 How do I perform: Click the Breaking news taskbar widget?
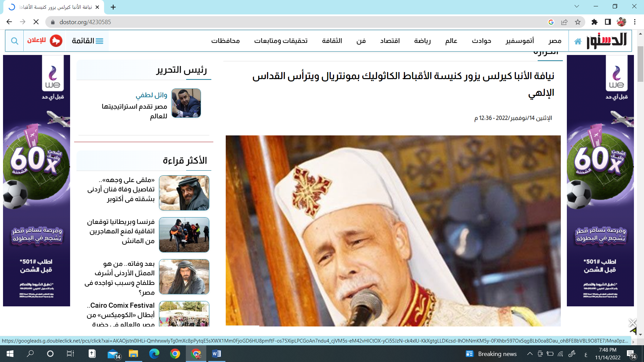coord(491,354)
